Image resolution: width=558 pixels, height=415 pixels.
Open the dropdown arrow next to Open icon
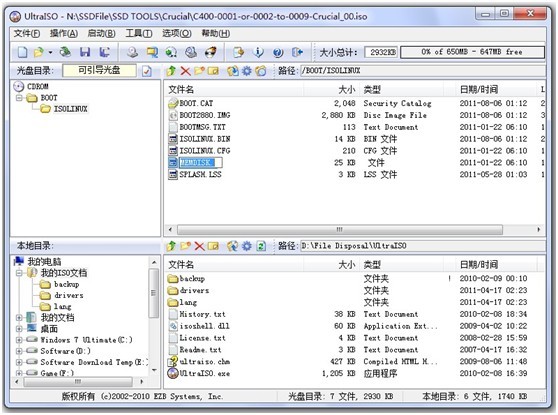pyautogui.click(x=50, y=53)
